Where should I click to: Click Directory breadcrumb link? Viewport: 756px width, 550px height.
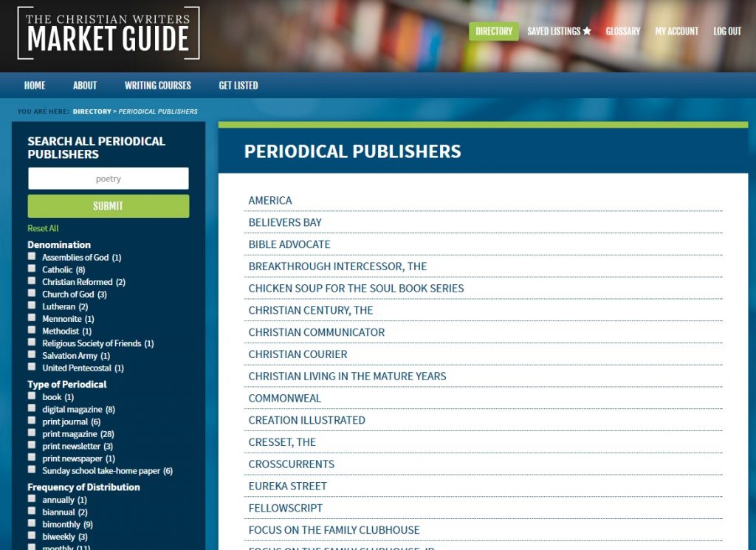[92, 111]
